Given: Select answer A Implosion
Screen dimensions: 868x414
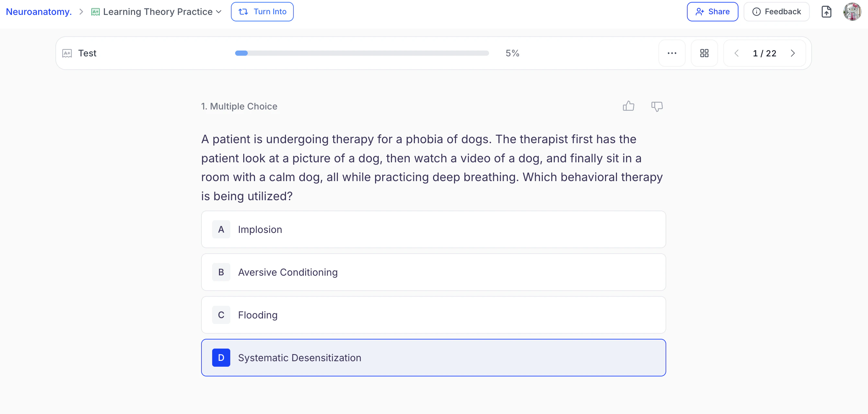Looking at the screenshot, I should pos(433,229).
